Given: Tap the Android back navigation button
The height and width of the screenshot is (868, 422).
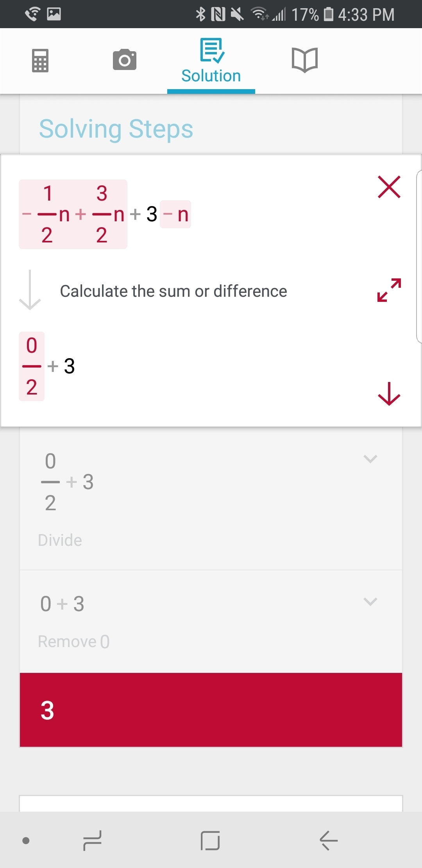Looking at the screenshot, I should coord(329,840).
